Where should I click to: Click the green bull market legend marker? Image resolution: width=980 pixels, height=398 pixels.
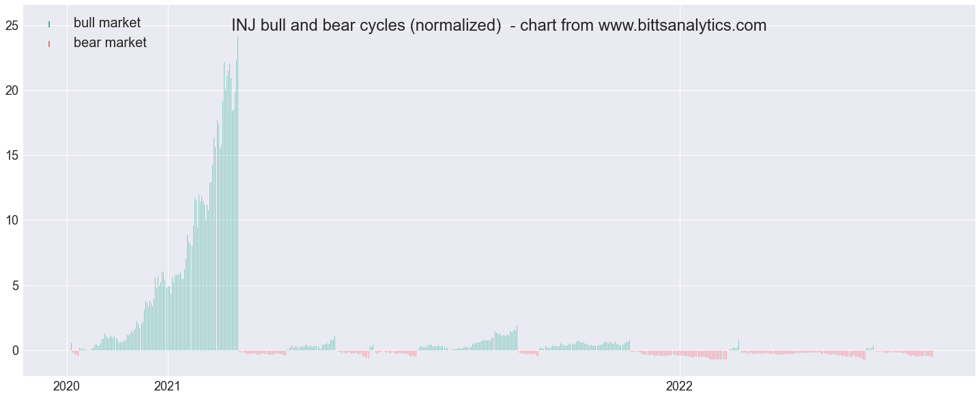pyautogui.click(x=49, y=25)
